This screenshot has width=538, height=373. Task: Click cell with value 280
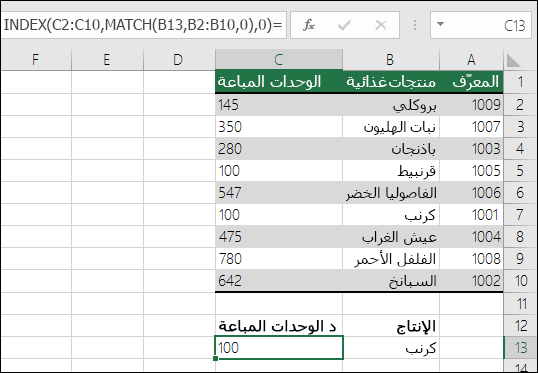pos(279,149)
